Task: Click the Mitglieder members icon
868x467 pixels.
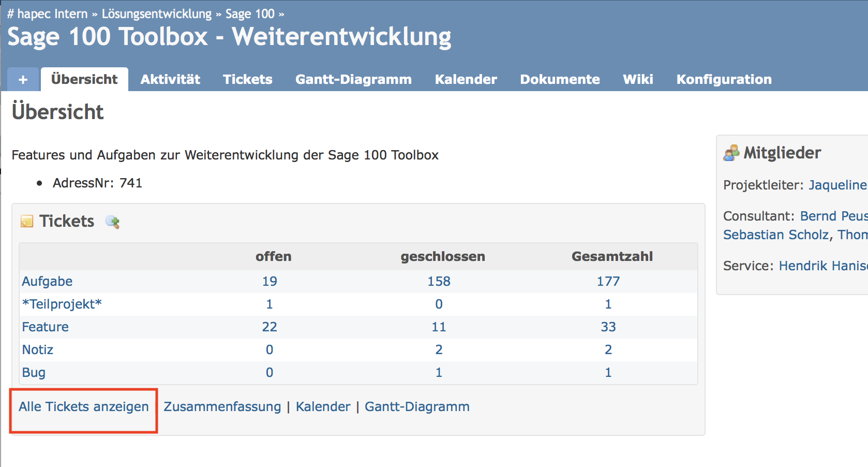Action: click(731, 153)
